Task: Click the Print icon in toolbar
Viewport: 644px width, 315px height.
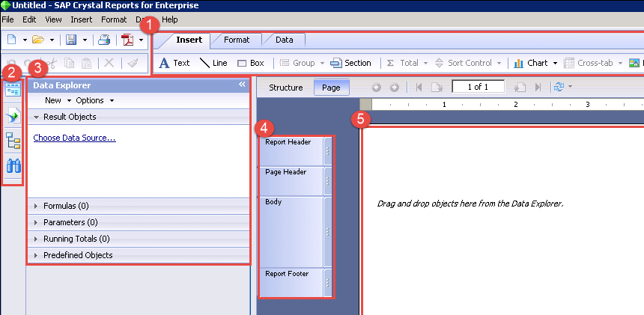Action: [x=105, y=39]
